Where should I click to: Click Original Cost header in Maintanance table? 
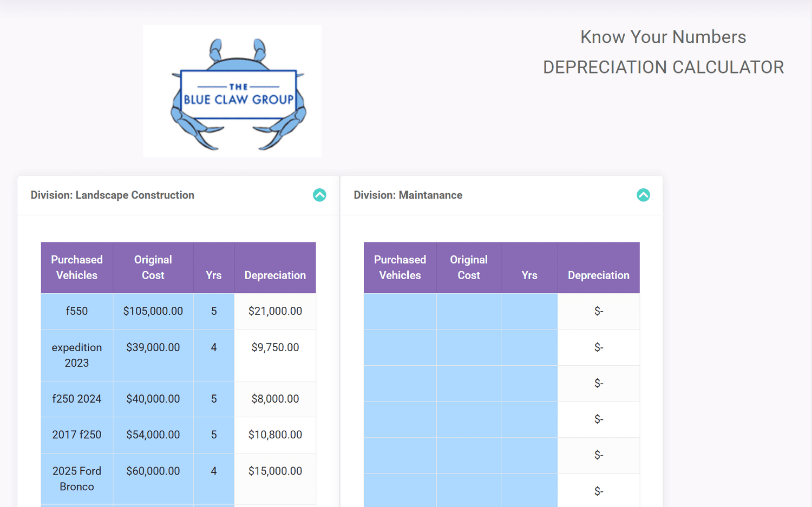(x=469, y=267)
